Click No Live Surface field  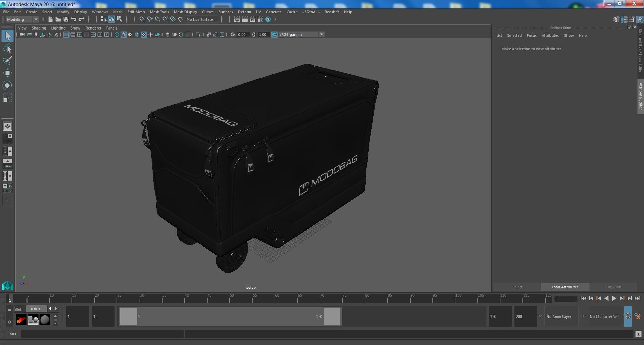click(201, 19)
